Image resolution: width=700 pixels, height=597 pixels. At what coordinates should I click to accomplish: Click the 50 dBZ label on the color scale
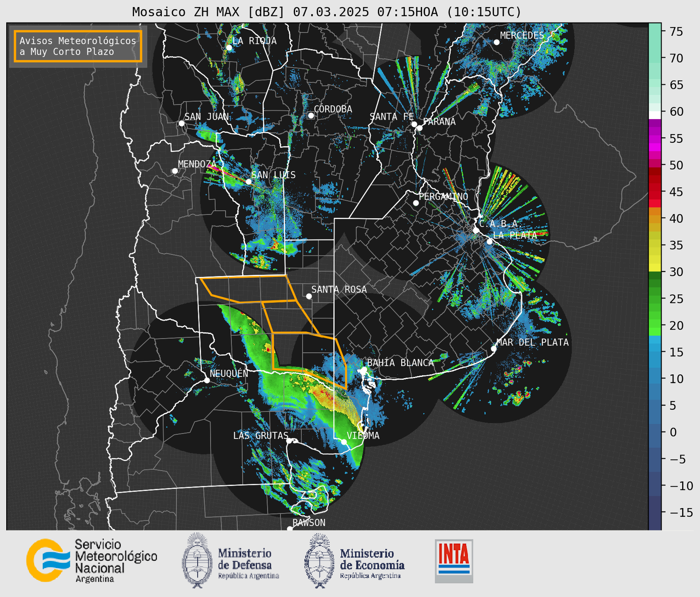pos(676,165)
